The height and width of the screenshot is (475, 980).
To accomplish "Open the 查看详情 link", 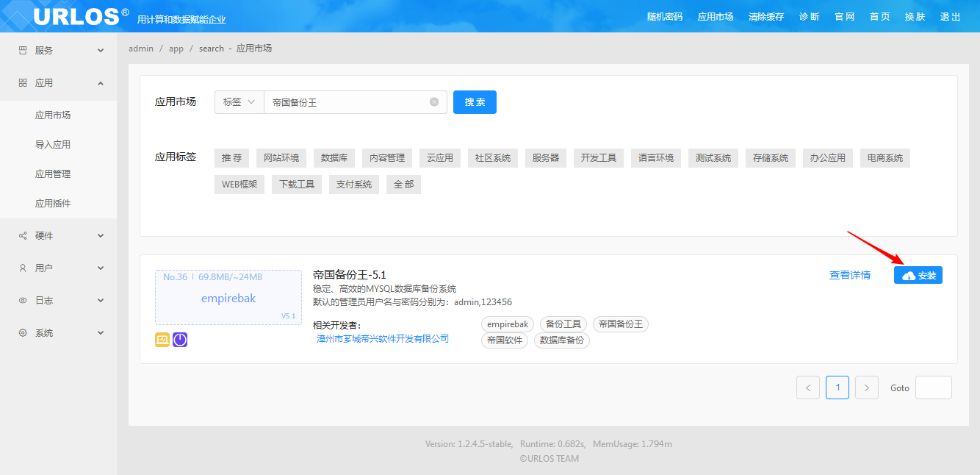I will click(850, 275).
